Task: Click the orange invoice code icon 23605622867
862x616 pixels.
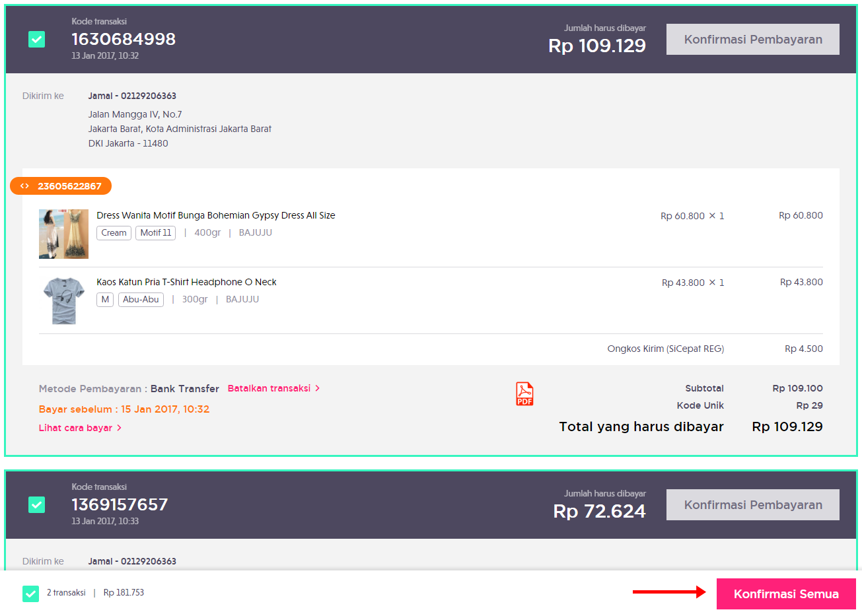Action: coord(61,186)
